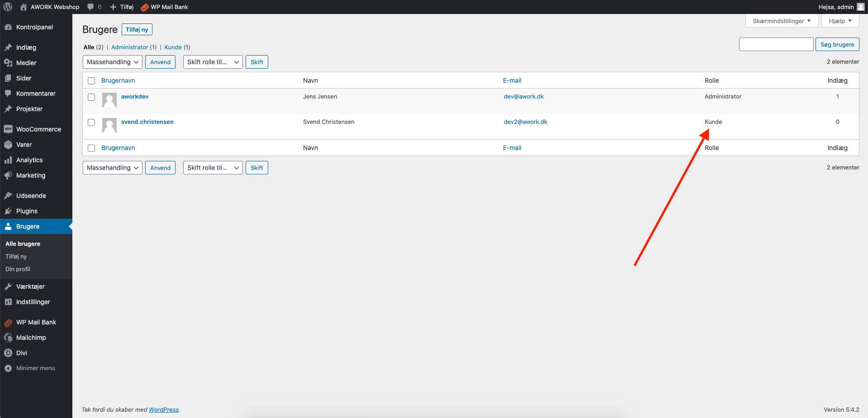
Task: Show all users with the Alle filter
Action: click(x=89, y=47)
